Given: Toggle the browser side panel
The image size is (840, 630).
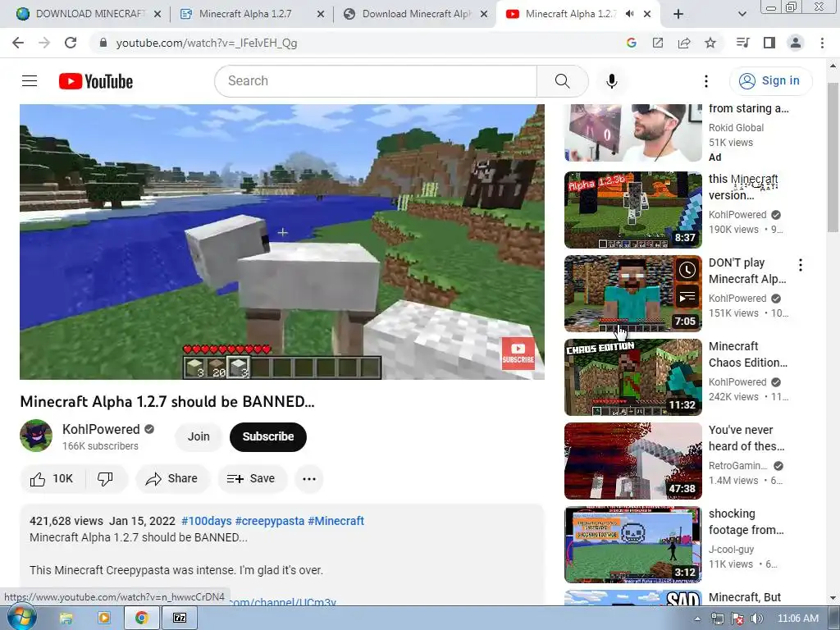Looking at the screenshot, I should 769,43.
